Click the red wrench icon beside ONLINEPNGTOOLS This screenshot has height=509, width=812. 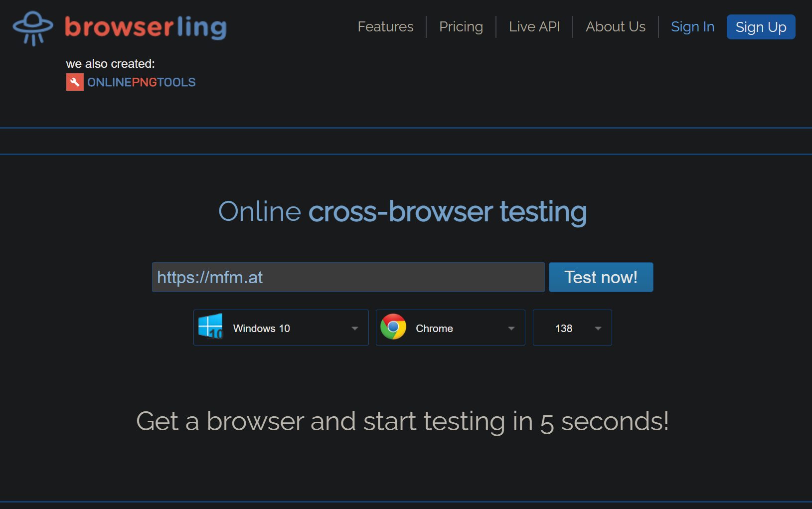(75, 82)
